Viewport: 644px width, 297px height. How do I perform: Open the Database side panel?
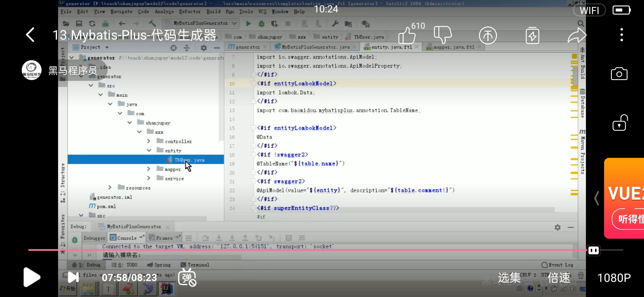pos(582,103)
